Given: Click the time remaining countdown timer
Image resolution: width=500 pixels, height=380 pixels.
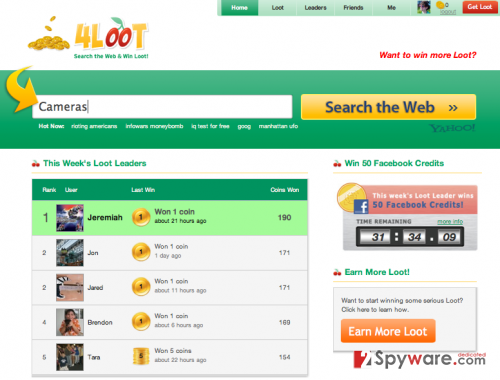Looking at the screenshot, I should click(x=410, y=237).
